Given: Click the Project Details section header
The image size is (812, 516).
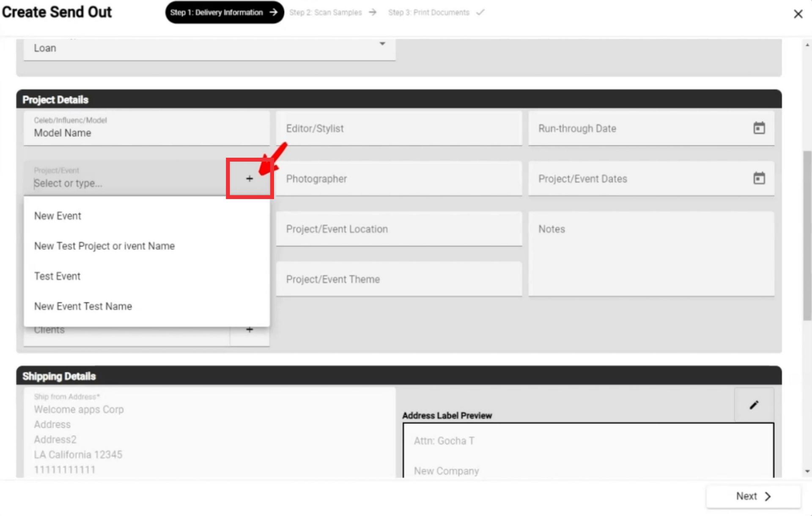Looking at the screenshot, I should coord(399,99).
